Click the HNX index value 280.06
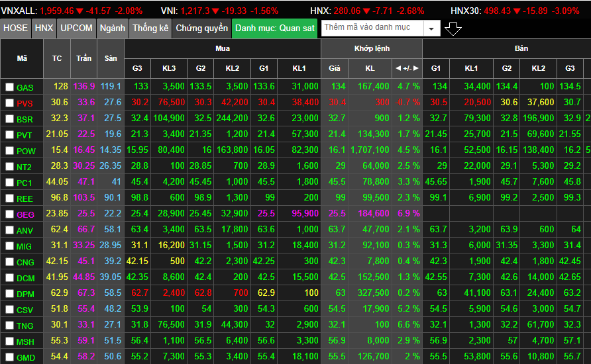591x364 pixels. (x=347, y=11)
